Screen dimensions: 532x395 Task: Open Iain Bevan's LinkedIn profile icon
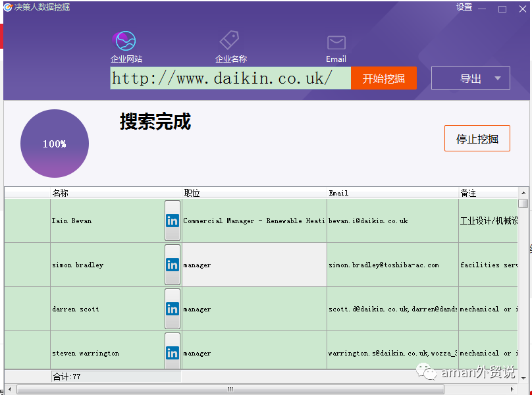tap(173, 221)
